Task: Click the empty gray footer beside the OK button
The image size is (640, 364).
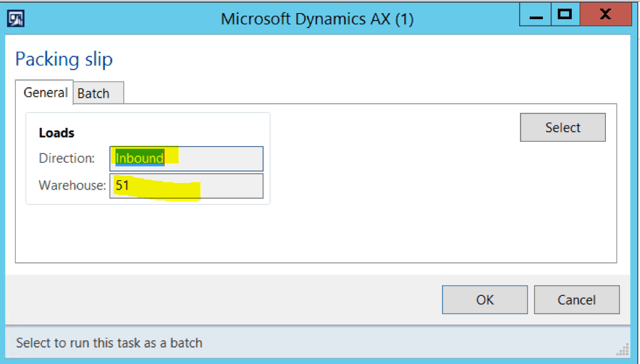Action: pos(224,300)
